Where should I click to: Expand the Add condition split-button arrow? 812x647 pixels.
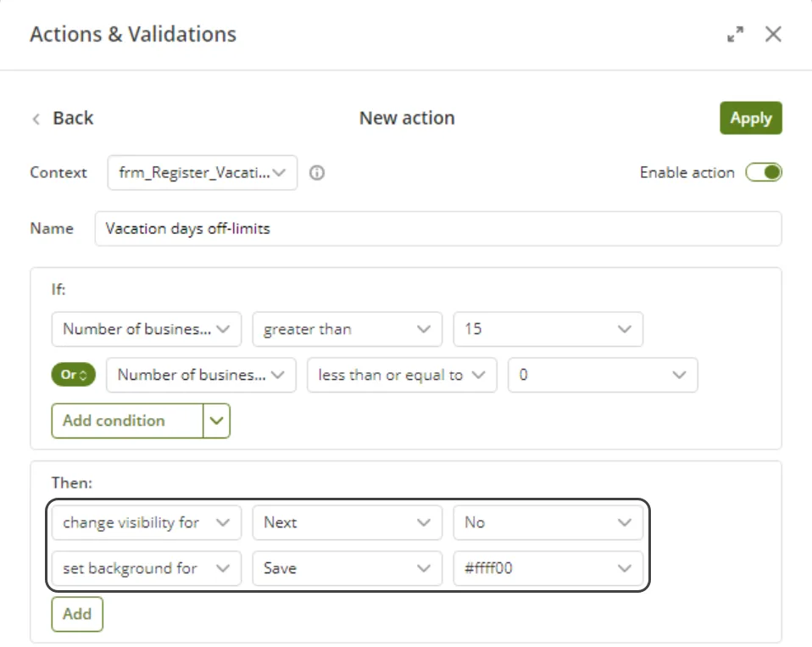pyautogui.click(x=216, y=421)
